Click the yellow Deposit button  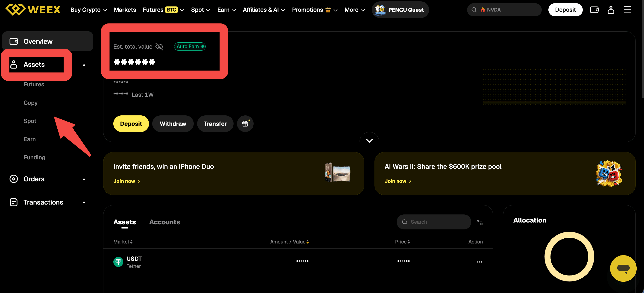pyautogui.click(x=131, y=123)
